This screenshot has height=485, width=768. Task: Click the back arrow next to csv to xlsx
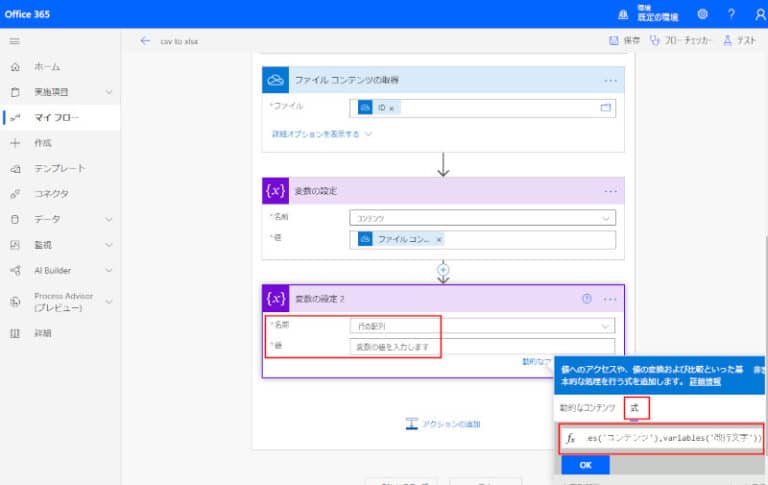pyautogui.click(x=145, y=41)
